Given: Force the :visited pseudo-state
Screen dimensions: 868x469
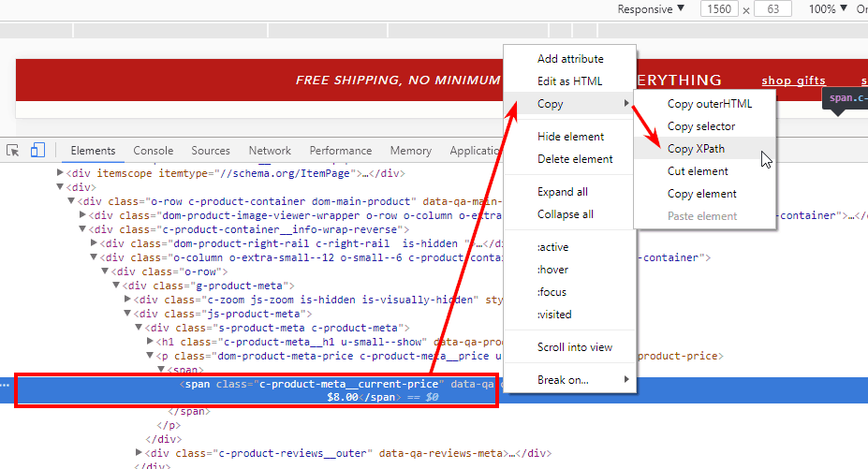Looking at the screenshot, I should [x=555, y=315].
